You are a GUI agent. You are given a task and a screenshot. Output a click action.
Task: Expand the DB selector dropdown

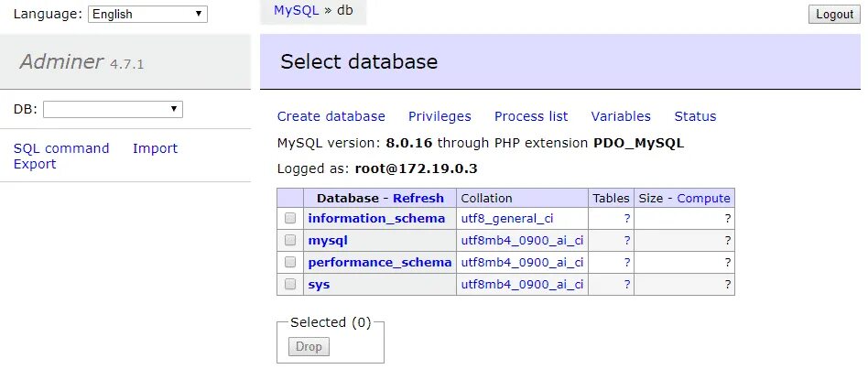[x=113, y=110]
